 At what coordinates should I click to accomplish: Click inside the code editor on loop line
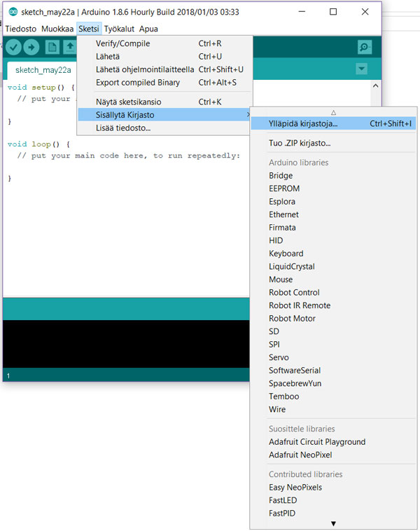(42, 144)
